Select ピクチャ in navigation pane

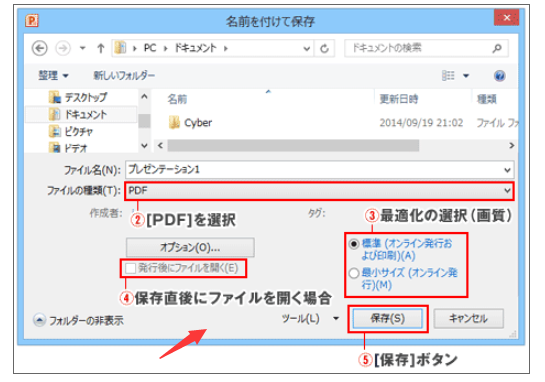71,131
